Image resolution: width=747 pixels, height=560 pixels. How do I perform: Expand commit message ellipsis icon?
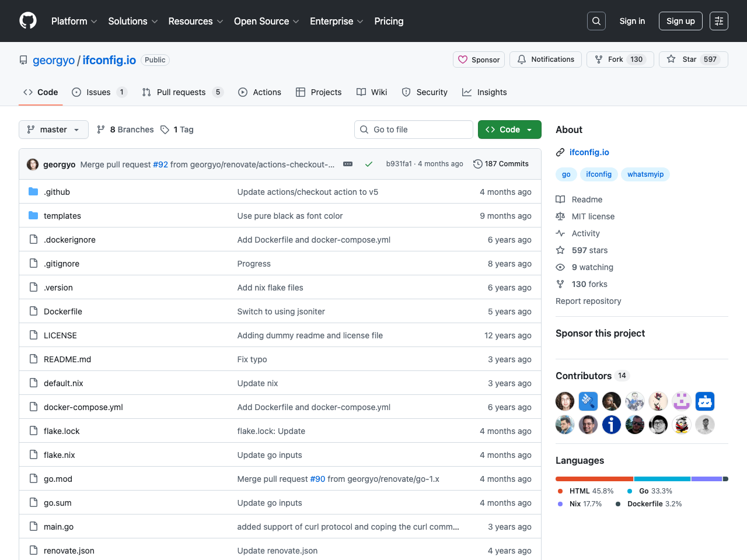click(x=348, y=164)
